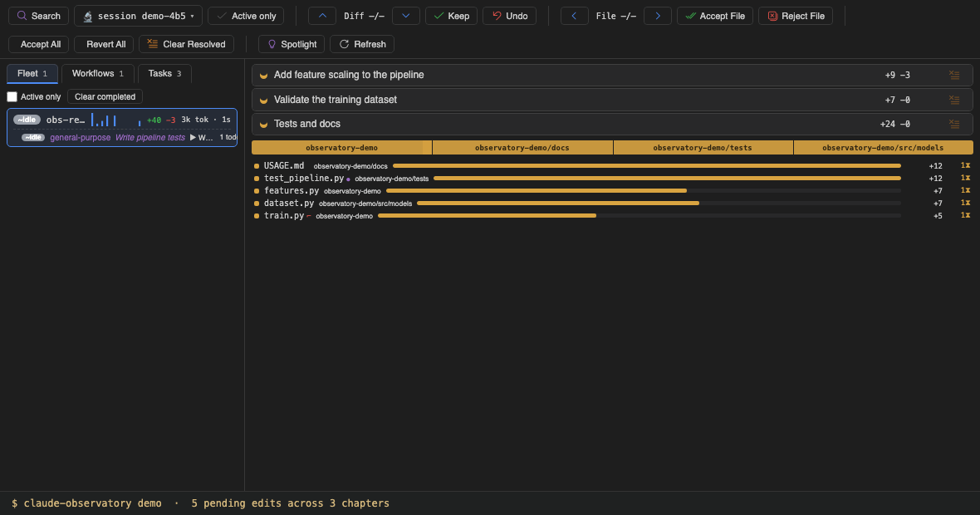980x515 pixels.
Task: Switch to the Fleet tab
Action: tap(32, 74)
